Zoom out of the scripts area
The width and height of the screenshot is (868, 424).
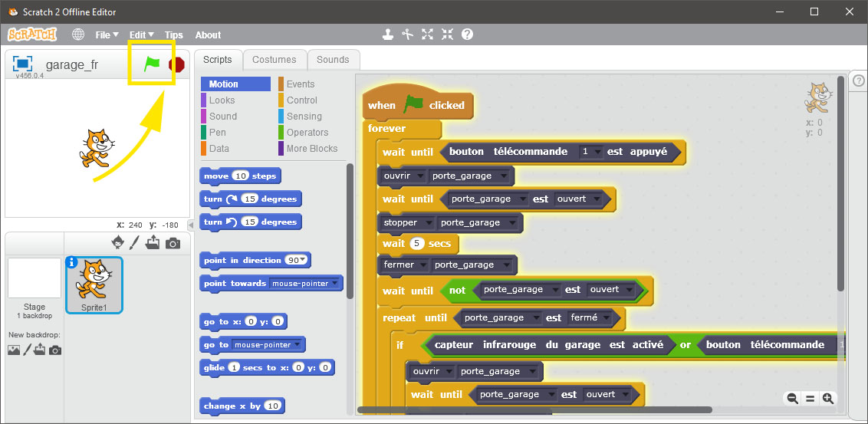click(x=791, y=398)
